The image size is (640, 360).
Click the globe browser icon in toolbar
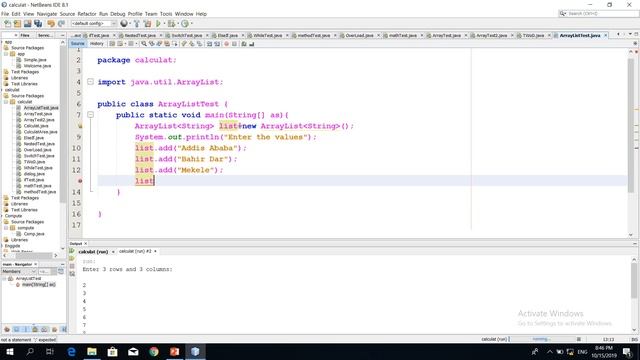[x=124, y=24]
